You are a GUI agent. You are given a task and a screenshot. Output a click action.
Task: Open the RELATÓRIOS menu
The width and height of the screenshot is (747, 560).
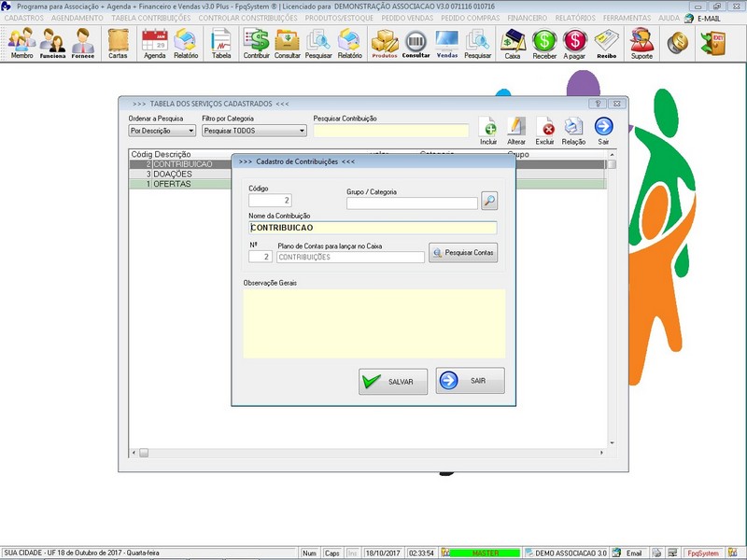click(x=575, y=18)
